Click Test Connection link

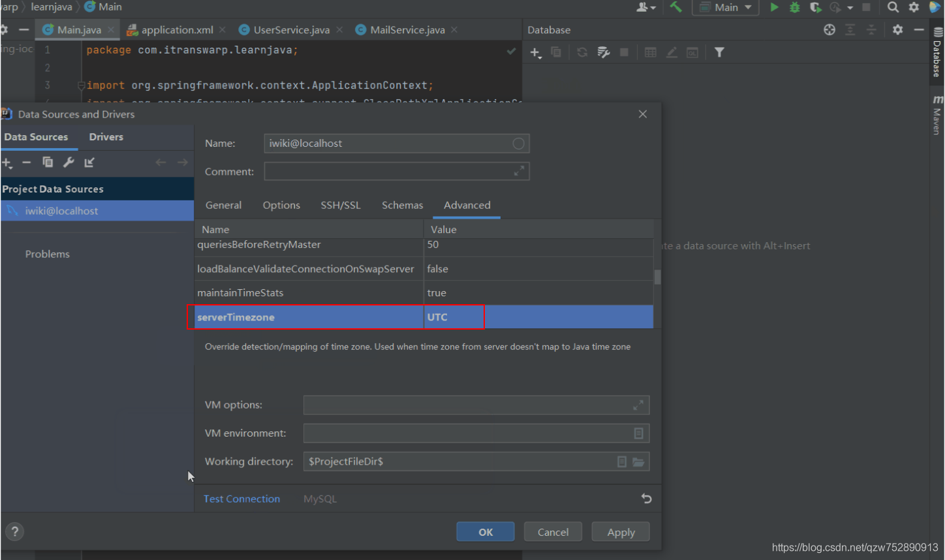[241, 499]
